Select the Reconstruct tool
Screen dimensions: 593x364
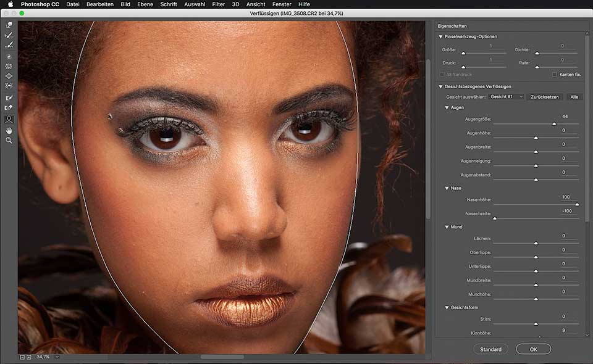tap(9, 35)
